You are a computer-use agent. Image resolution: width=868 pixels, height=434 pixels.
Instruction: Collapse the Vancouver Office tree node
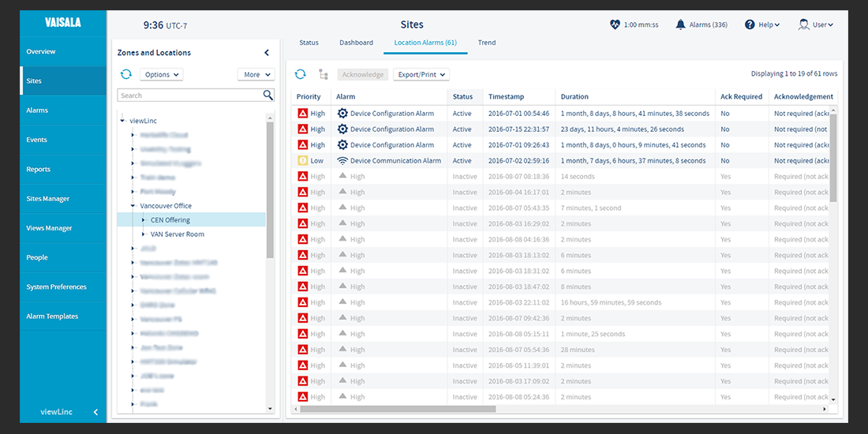(133, 206)
